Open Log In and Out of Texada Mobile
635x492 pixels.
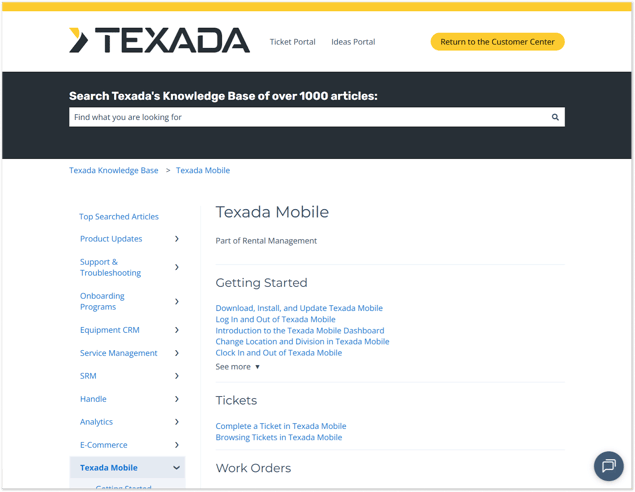coord(275,319)
